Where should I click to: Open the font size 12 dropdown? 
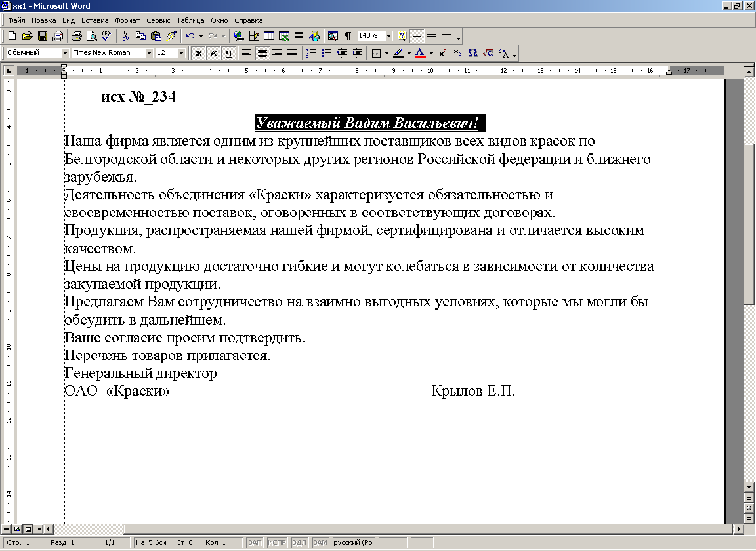(182, 53)
